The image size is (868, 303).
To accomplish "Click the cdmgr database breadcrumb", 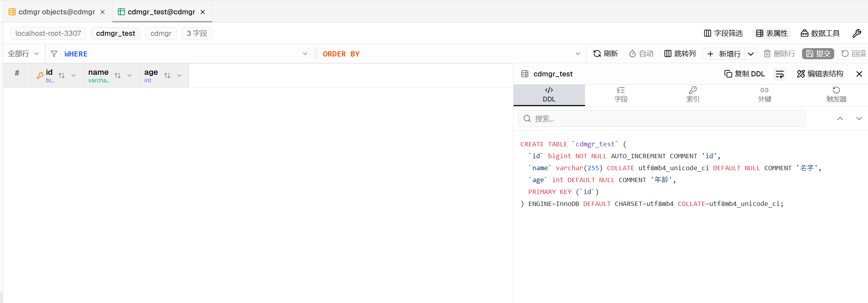I will 161,33.
